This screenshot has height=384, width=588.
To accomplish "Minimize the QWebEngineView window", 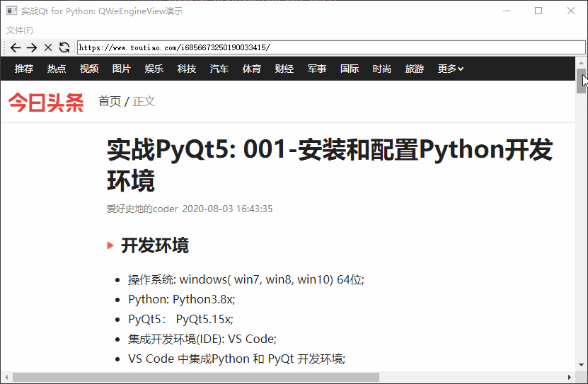I will coord(507,11).
